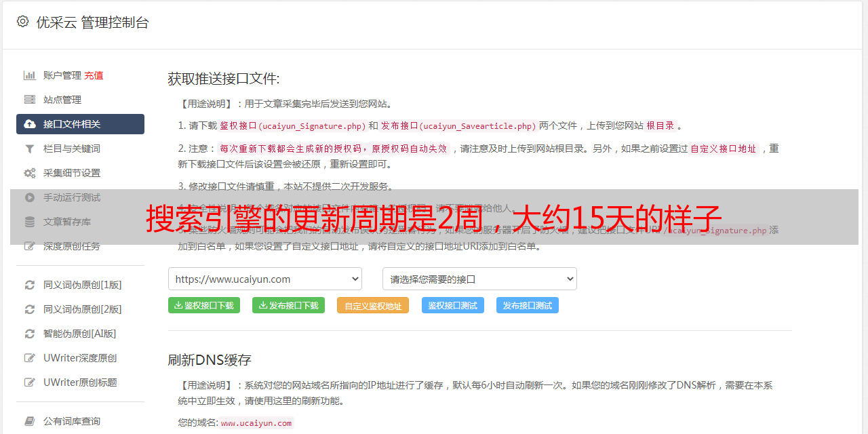Image resolution: width=868 pixels, height=434 pixels.
Task: Click the red 充值 link
Action: (x=94, y=75)
